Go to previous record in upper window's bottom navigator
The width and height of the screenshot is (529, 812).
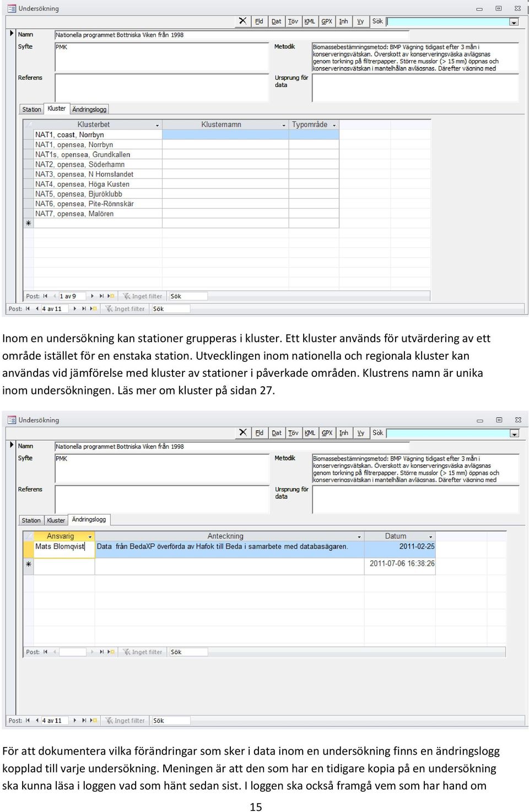tap(37, 309)
